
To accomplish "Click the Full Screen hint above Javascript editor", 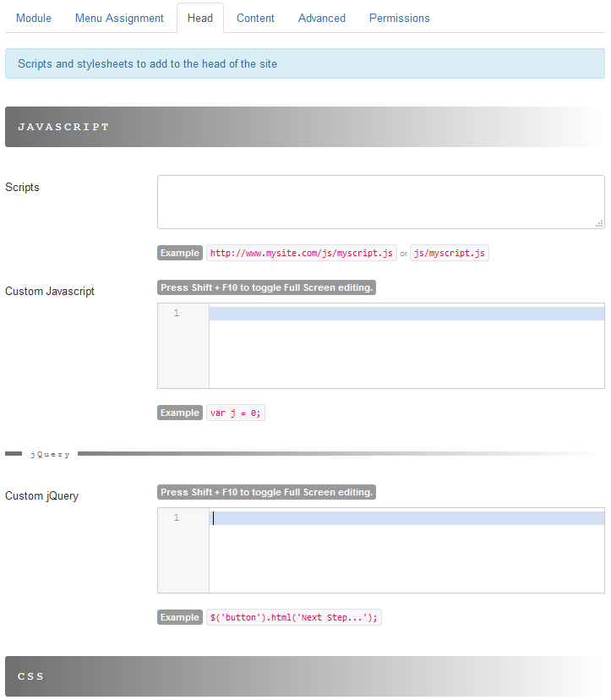I will click(x=266, y=287).
